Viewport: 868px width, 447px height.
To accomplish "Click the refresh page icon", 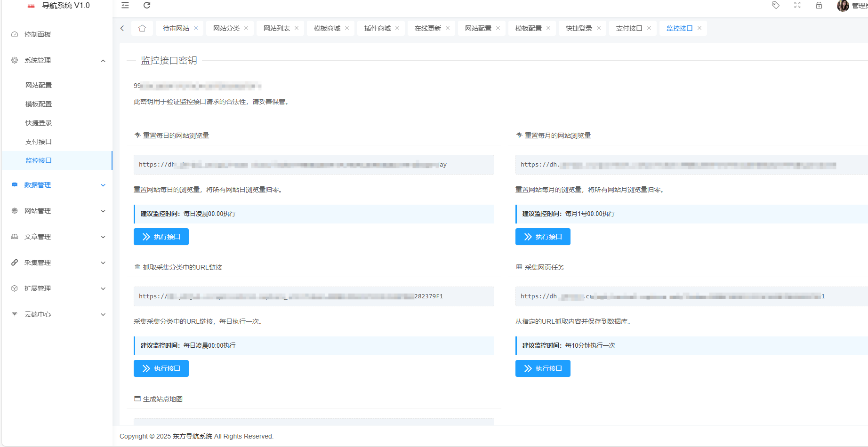I will point(147,5).
